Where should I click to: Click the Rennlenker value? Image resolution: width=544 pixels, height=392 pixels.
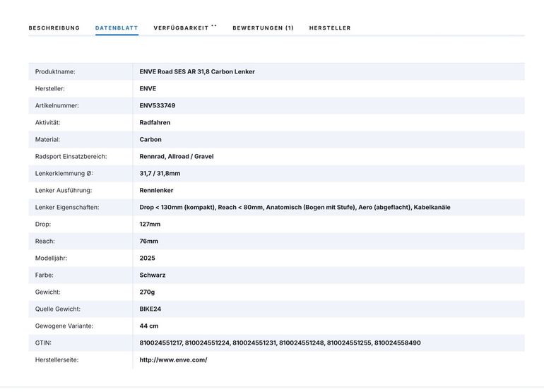click(x=156, y=191)
